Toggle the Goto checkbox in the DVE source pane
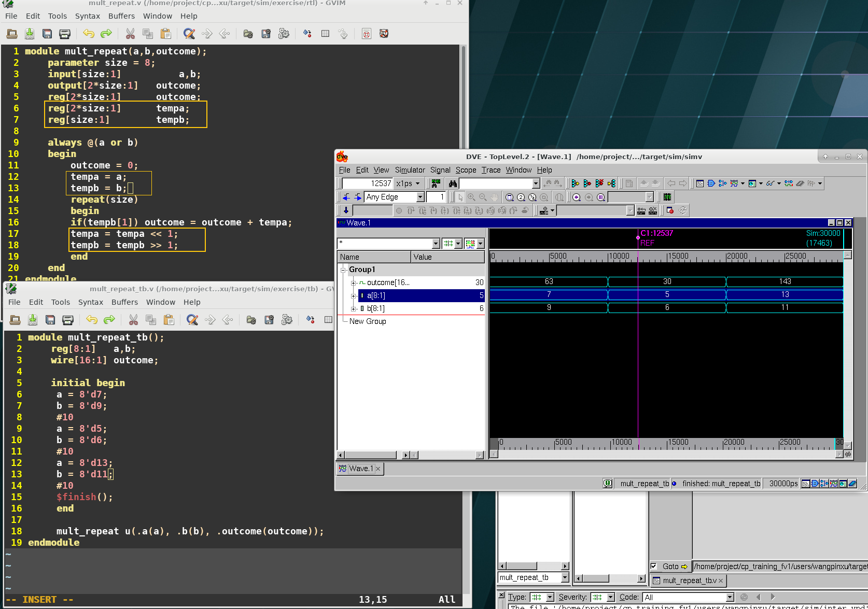The width and height of the screenshot is (868, 609). click(654, 566)
